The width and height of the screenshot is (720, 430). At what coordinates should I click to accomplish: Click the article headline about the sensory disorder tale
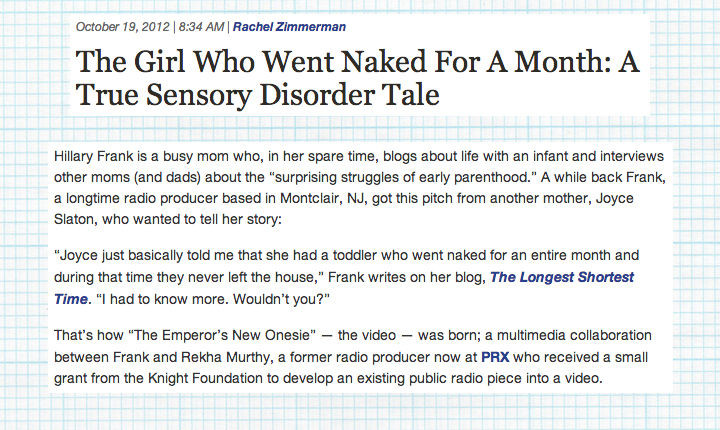[x=357, y=77]
